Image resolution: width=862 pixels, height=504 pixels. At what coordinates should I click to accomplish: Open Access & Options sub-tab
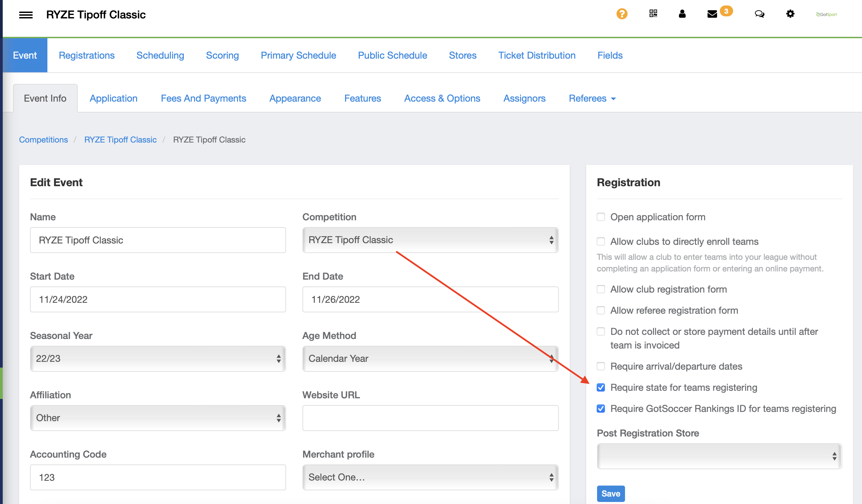[442, 99]
